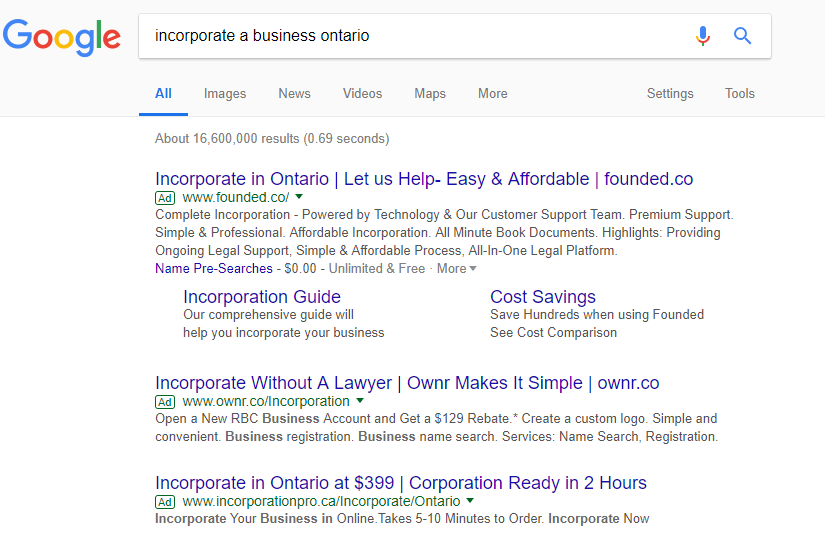
Task: Open the News results tab
Action: tap(294, 94)
